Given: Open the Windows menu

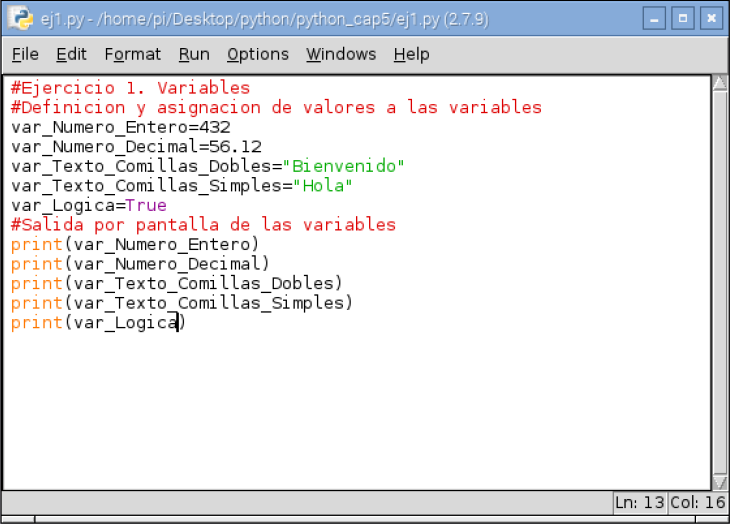Looking at the screenshot, I should 341,54.
